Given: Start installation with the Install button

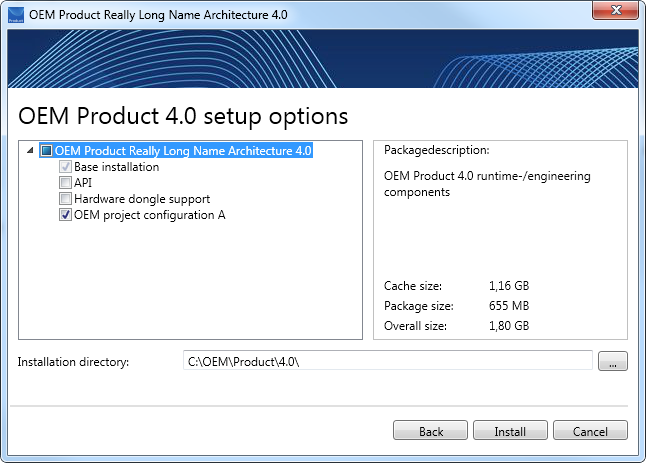Looking at the screenshot, I should 510,430.
